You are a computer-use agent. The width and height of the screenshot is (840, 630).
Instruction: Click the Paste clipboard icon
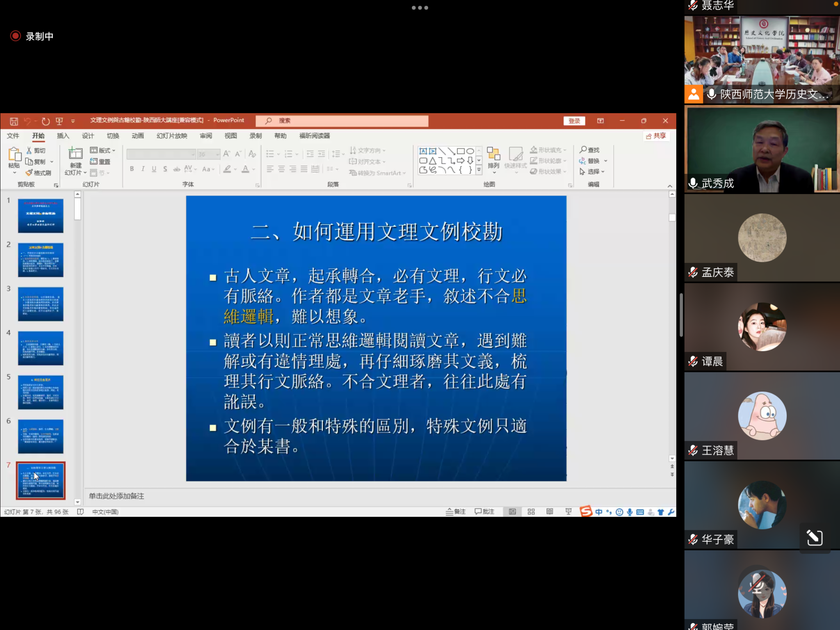tap(14, 155)
